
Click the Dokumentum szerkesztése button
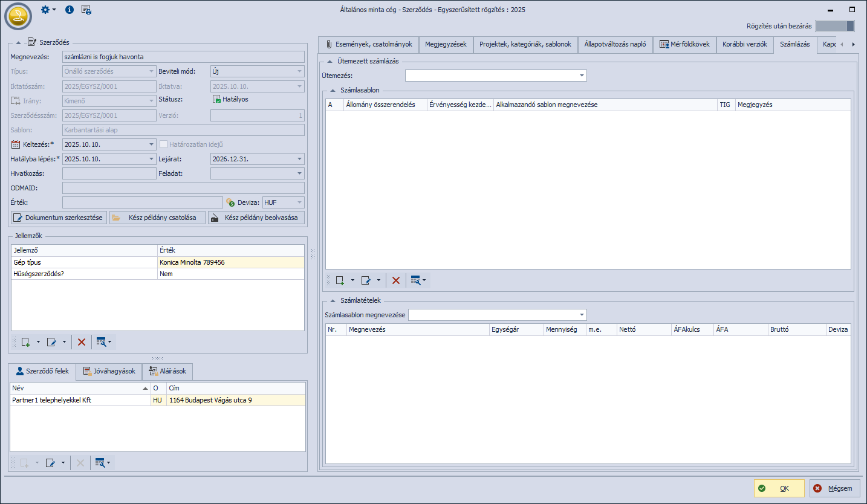59,218
